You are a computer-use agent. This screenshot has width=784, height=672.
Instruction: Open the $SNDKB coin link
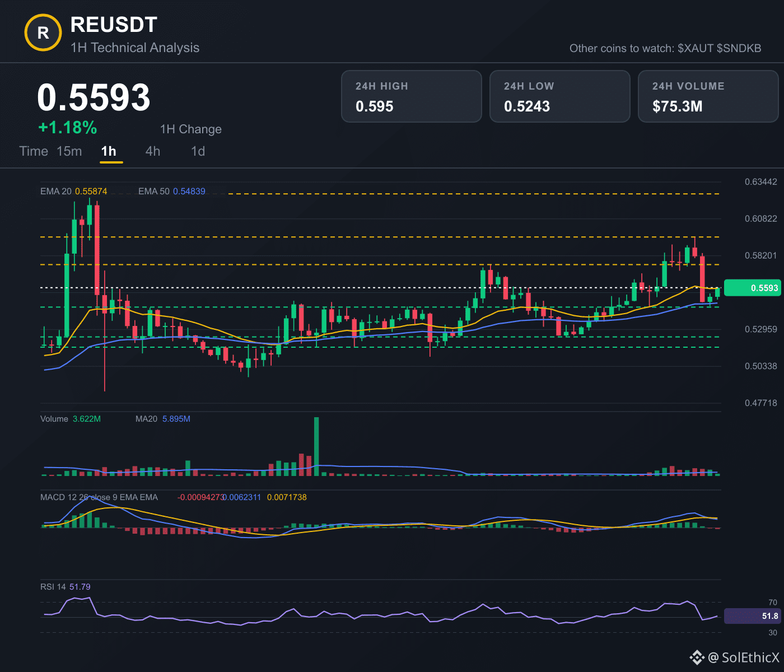[739, 48]
